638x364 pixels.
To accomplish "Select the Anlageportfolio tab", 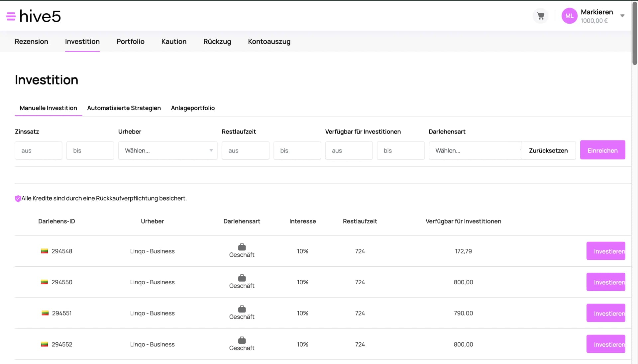I will (x=193, y=108).
